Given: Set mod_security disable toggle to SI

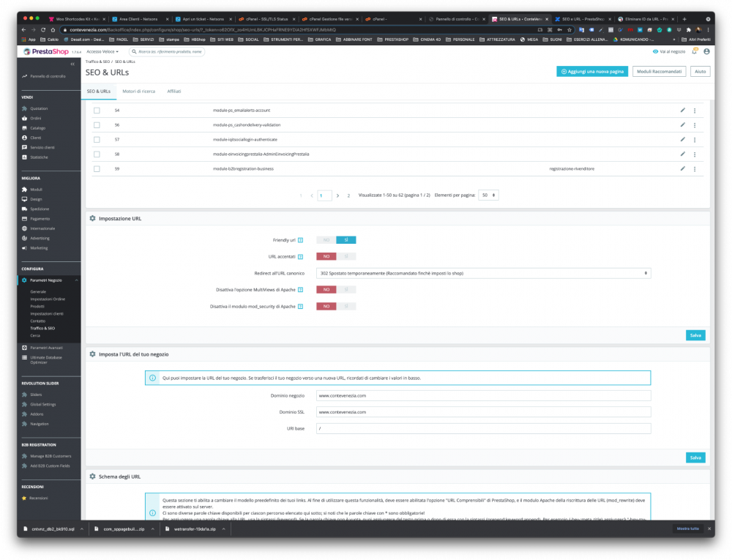Looking at the screenshot, I should [x=346, y=306].
